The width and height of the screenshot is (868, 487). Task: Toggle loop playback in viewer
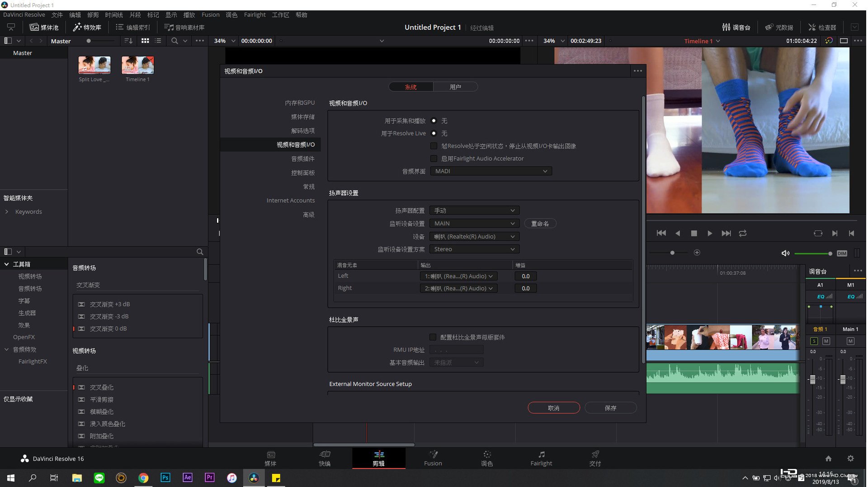tap(743, 233)
